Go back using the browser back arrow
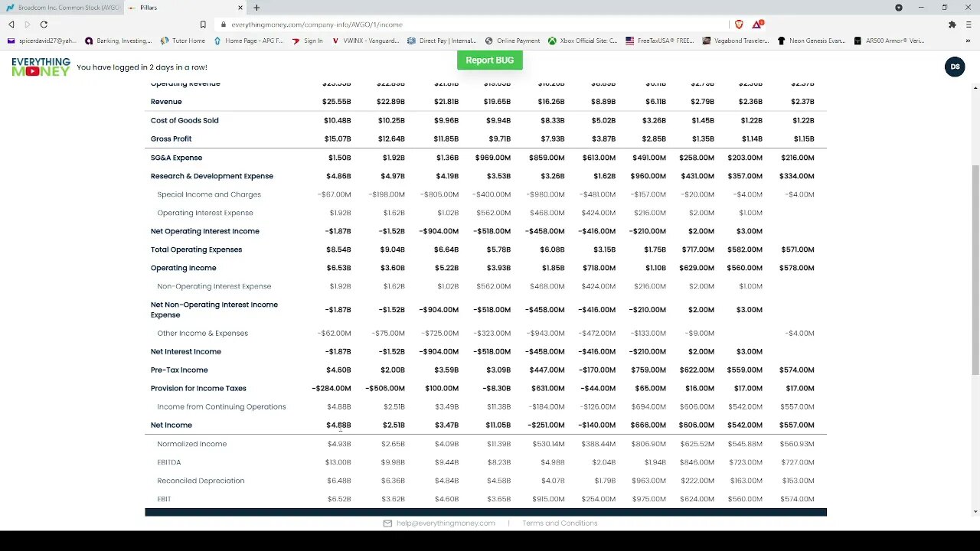This screenshot has width=980, height=551. [x=11, y=24]
